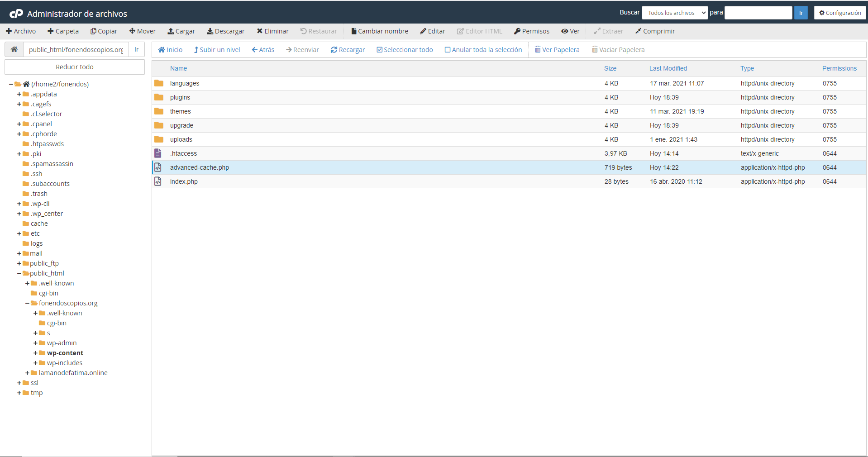Select the uploads folder icon
The width and height of the screenshot is (868, 457).
coord(159,139)
